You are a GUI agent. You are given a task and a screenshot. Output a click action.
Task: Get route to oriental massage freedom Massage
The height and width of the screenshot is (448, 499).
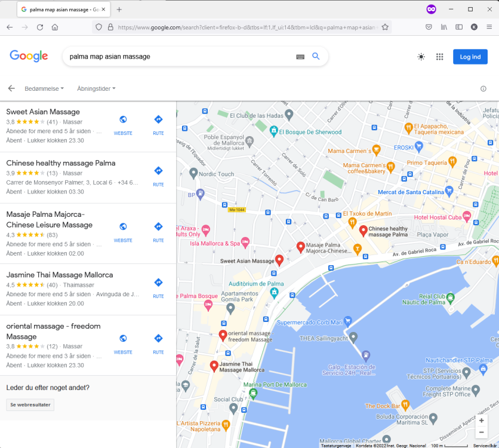[x=158, y=344]
